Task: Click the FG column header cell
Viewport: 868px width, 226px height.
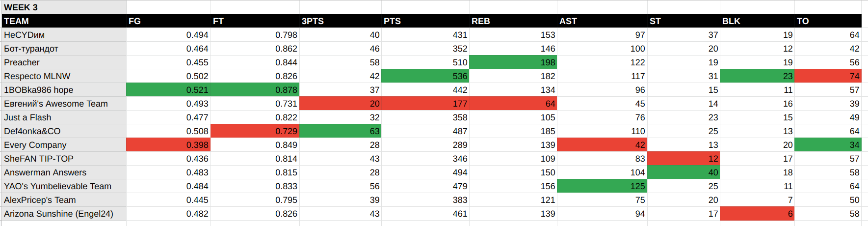Action: point(168,21)
